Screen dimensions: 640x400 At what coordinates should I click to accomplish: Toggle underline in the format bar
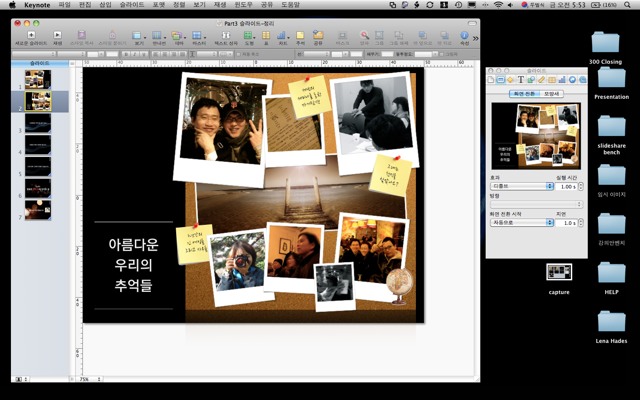point(144,54)
